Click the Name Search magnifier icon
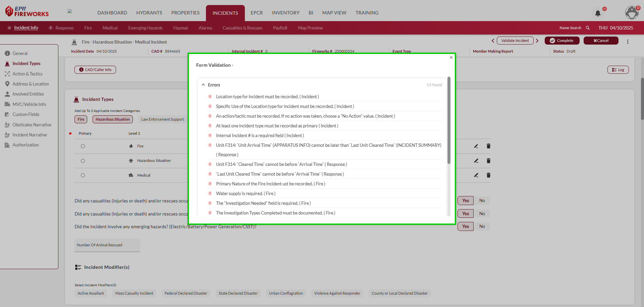The width and height of the screenshot is (644, 307). tap(588, 28)
